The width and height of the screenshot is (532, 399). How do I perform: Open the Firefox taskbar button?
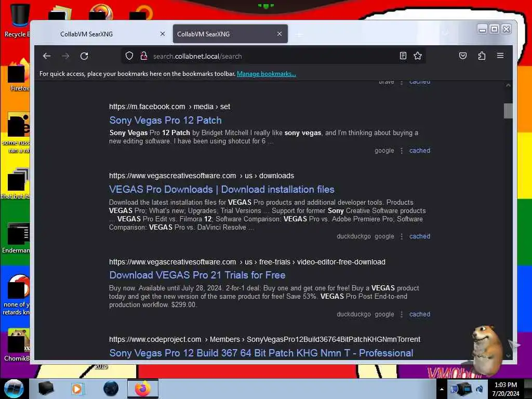(x=143, y=389)
